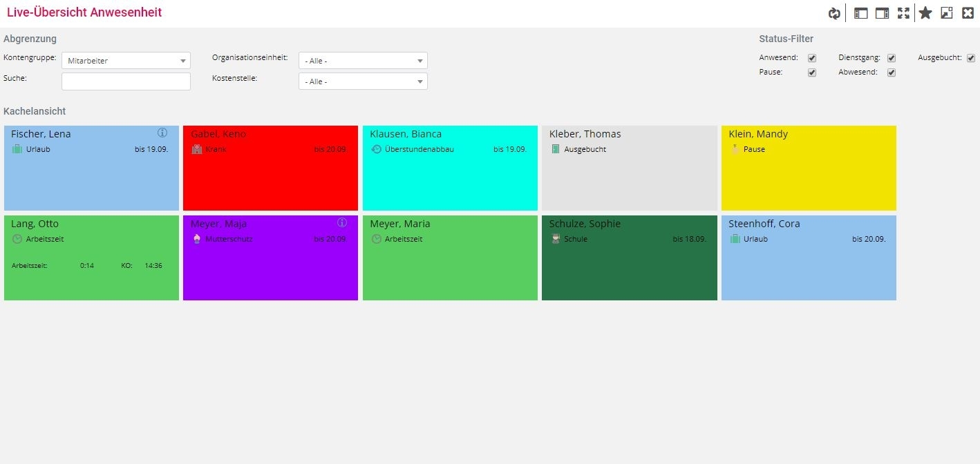Click into the Suche input field
Image resolution: width=980 pixels, height=464 pixels.
126,81
